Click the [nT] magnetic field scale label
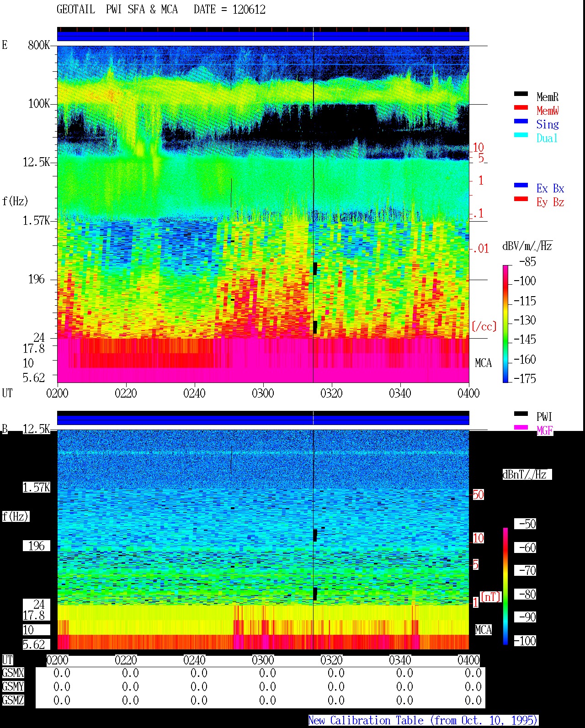This screenshot has height=728, width=585. (x=491, y=597)
